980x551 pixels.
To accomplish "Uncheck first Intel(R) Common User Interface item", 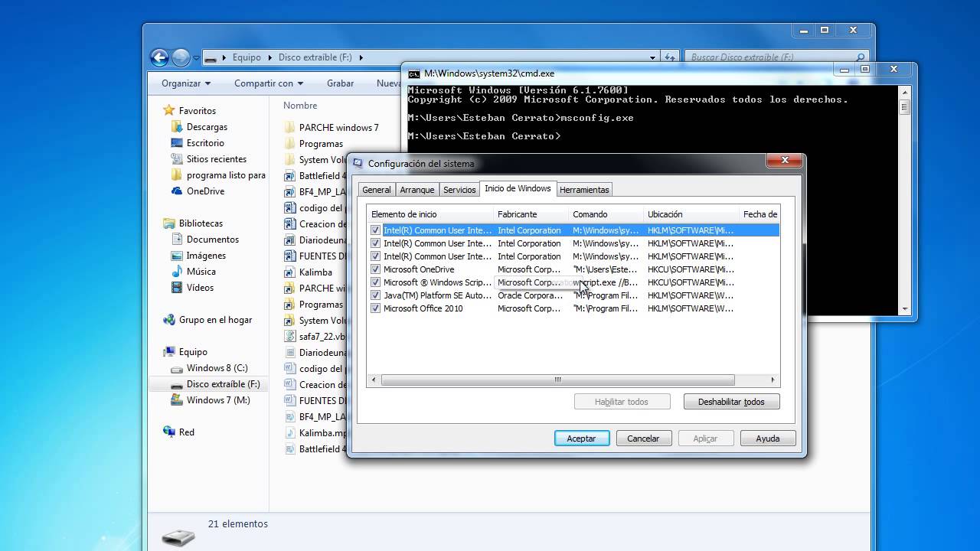I will 375,230.
